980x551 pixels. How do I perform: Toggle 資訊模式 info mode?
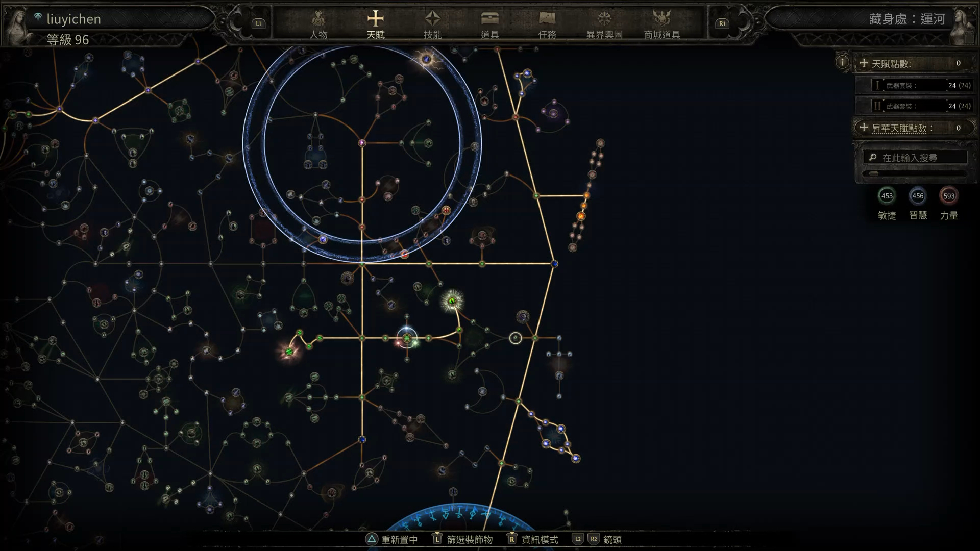532,539
